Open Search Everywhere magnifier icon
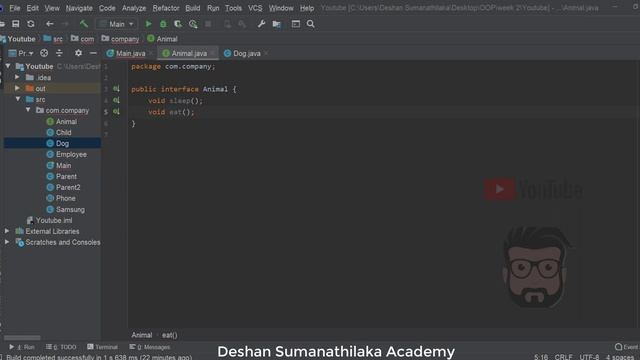This screenshot has width=640, height=360. click(311, 24)
